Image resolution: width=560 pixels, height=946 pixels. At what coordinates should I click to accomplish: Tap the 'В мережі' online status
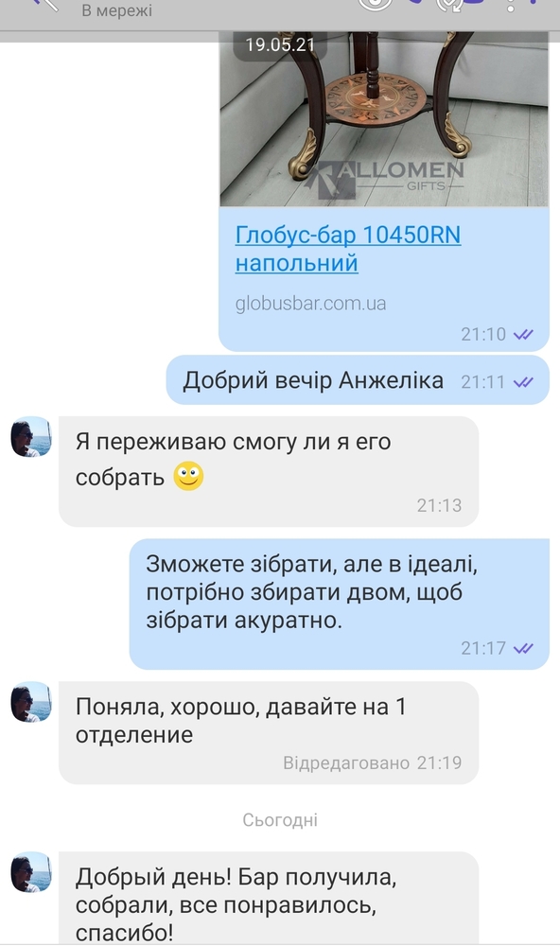pos(116,10)
